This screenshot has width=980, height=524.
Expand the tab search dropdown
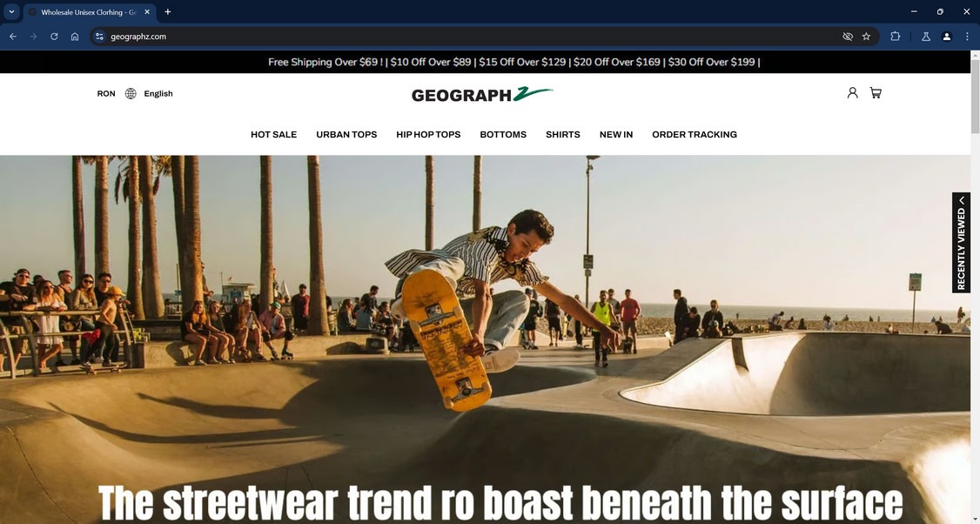tap(11, 11)
